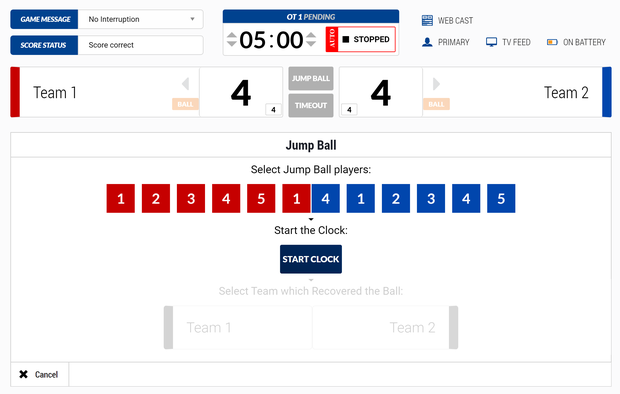Screen dimensions: 620x394
Task: Toggle the red AUTO clock mode
Action: click(x=332, y=39)
